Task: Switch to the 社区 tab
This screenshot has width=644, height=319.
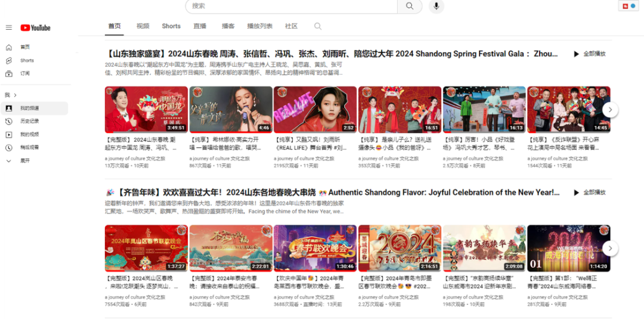Action: point(291,26)
